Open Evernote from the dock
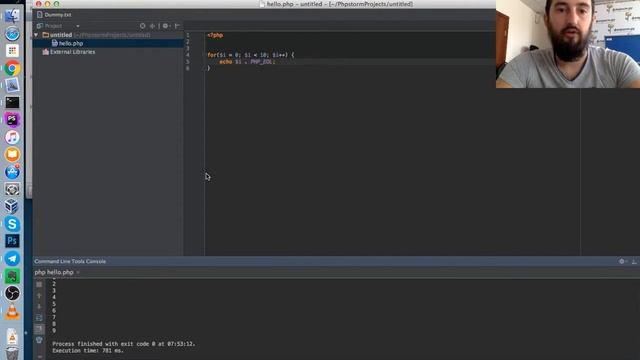 (12, 276)
